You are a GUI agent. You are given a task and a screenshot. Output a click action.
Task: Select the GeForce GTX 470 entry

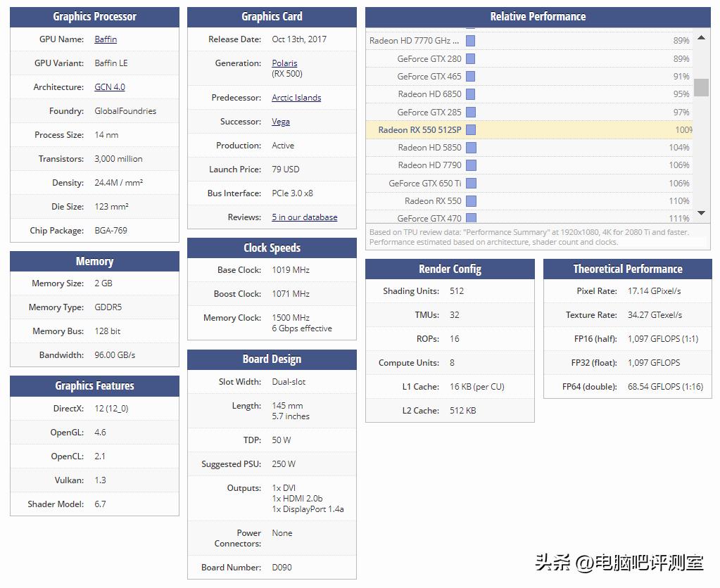point(429,219)
